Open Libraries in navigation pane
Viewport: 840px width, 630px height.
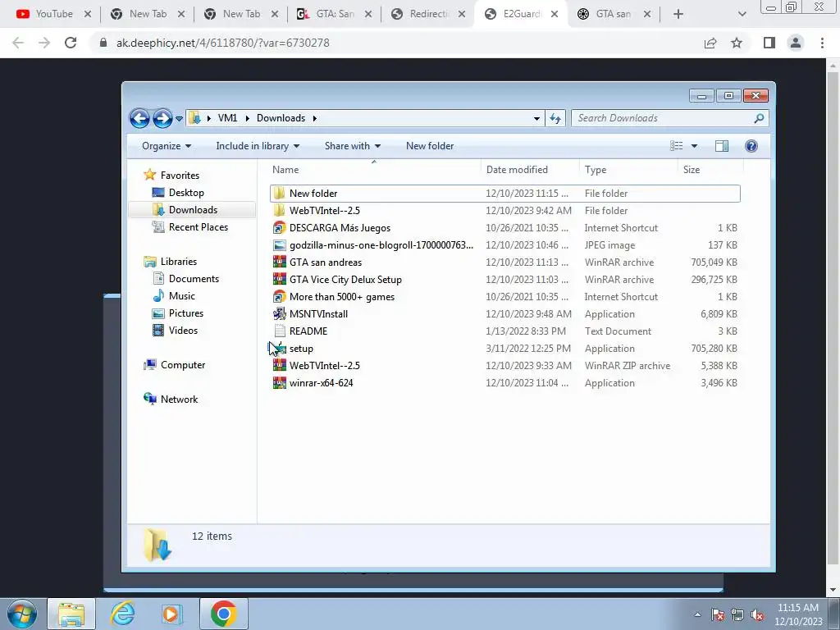pyautogui.click(x=178, y=262)
